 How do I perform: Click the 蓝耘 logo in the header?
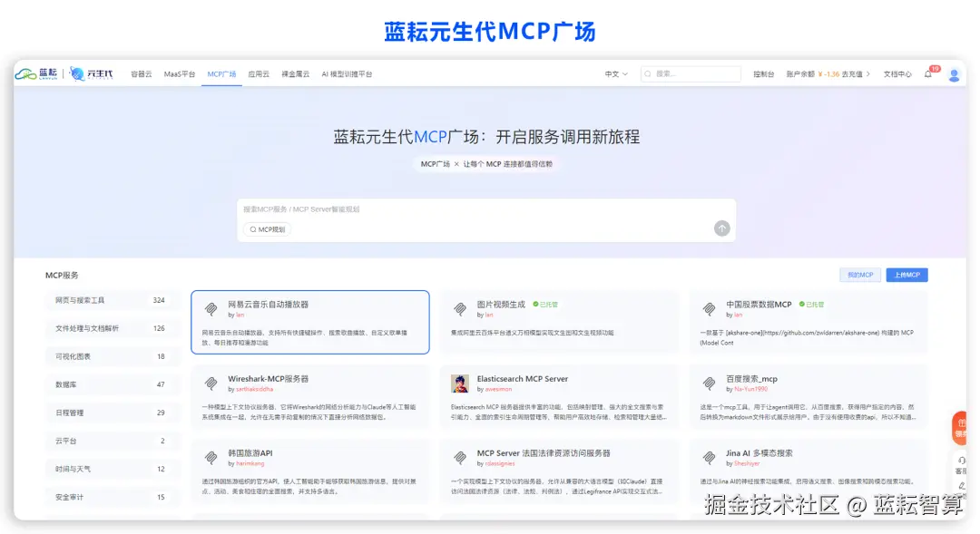[x=36, y=73]
